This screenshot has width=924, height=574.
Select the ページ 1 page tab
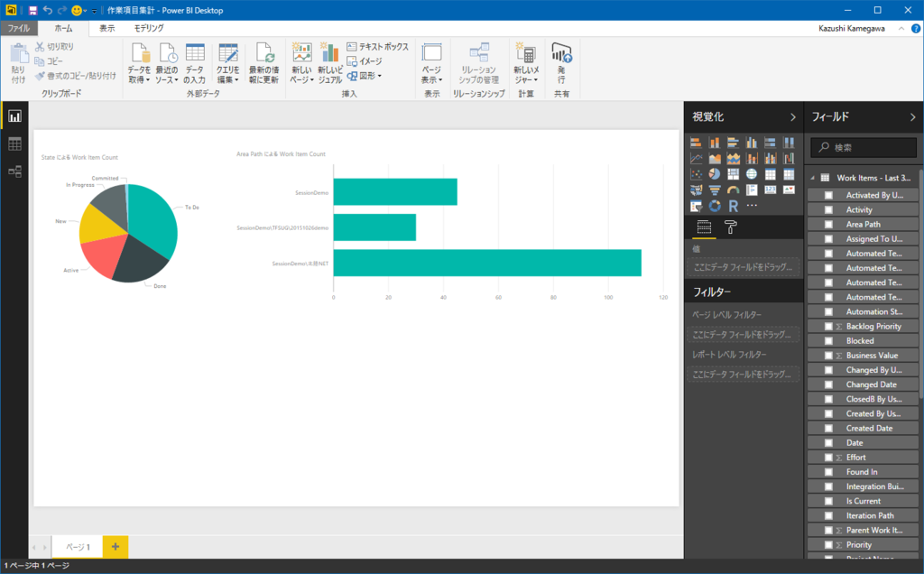pyautogui.click(x=78, y=547)
